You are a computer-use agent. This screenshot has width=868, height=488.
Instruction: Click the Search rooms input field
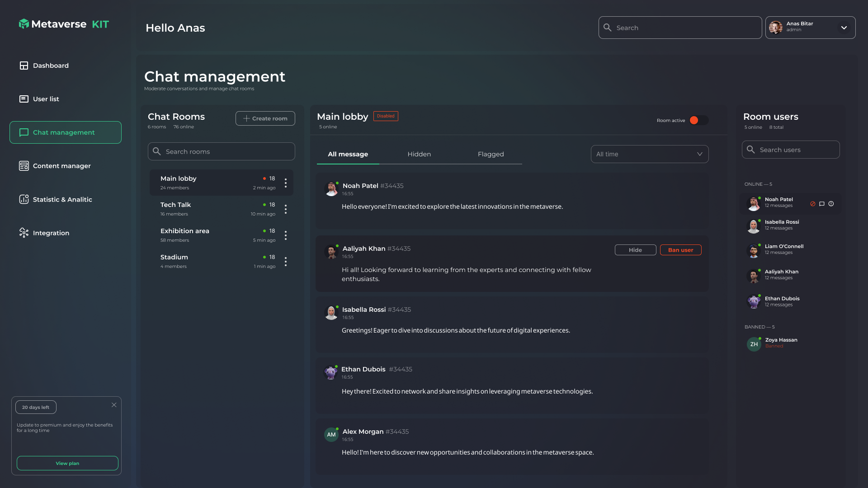point(222,151)
